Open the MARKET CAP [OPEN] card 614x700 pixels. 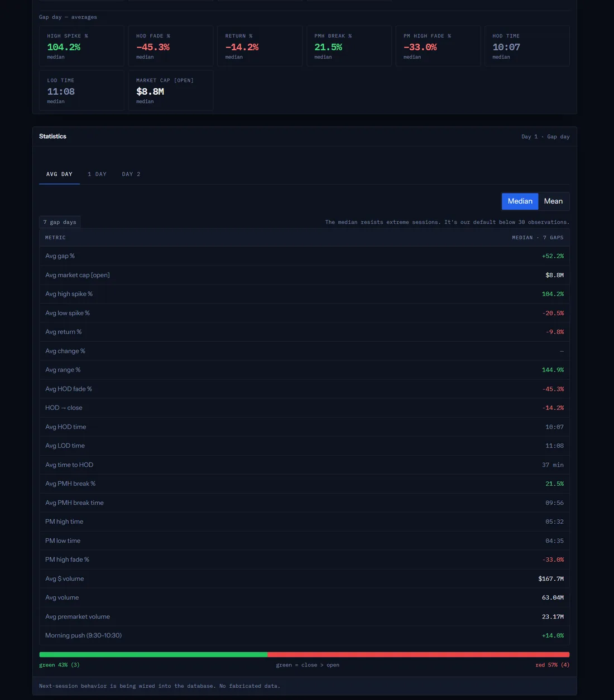171,90
